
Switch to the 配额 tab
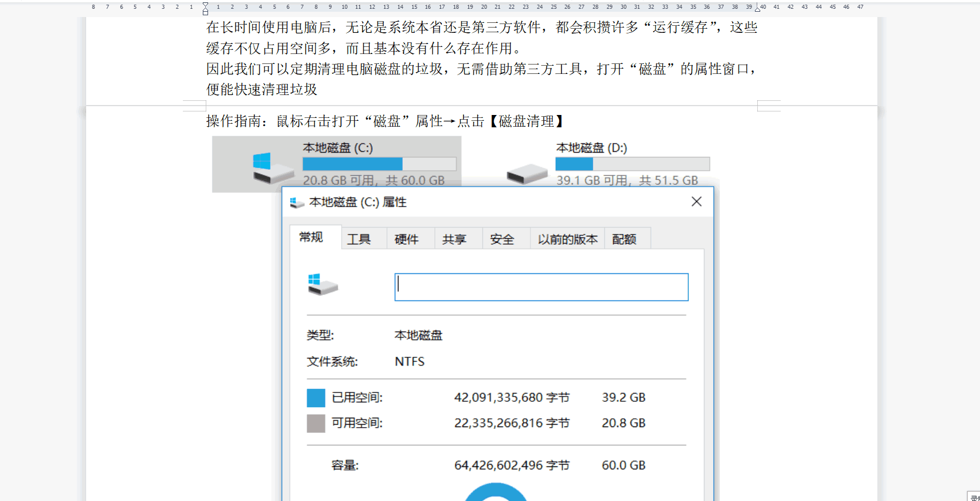[624, 239]
